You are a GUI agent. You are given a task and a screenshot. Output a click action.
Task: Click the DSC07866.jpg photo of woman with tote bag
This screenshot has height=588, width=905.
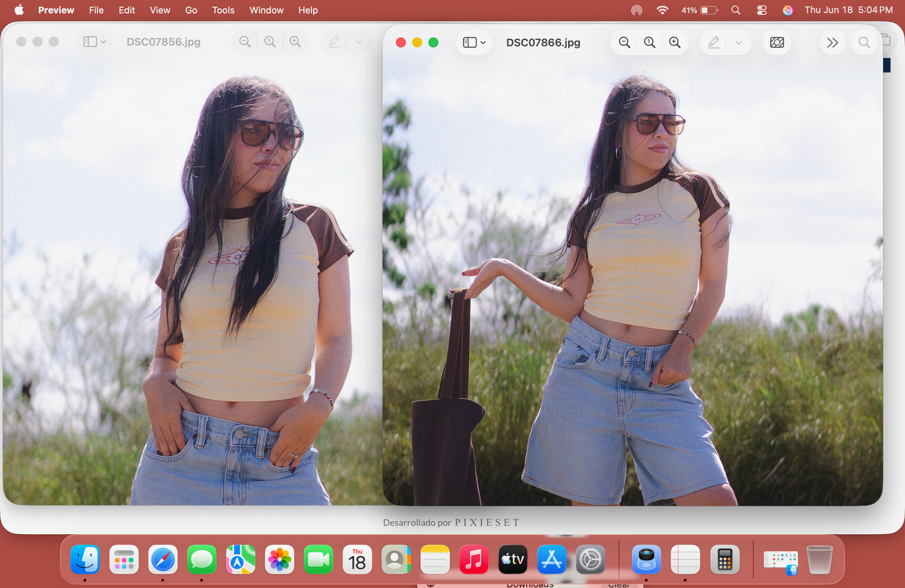coord(633,282)
